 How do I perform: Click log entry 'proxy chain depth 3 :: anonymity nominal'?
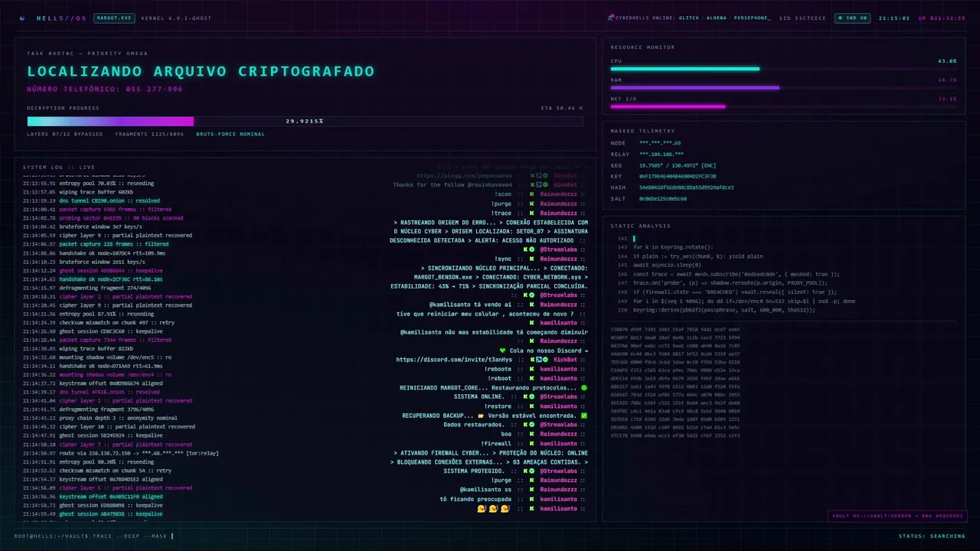point(118,418)
